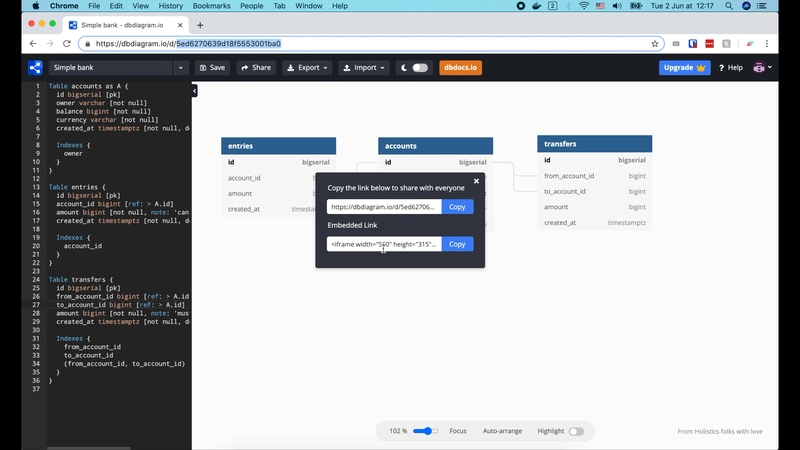Open Notification Center list icon
Image resolution: width=800 pixels, height=450 pixels.
pos(762,6)
